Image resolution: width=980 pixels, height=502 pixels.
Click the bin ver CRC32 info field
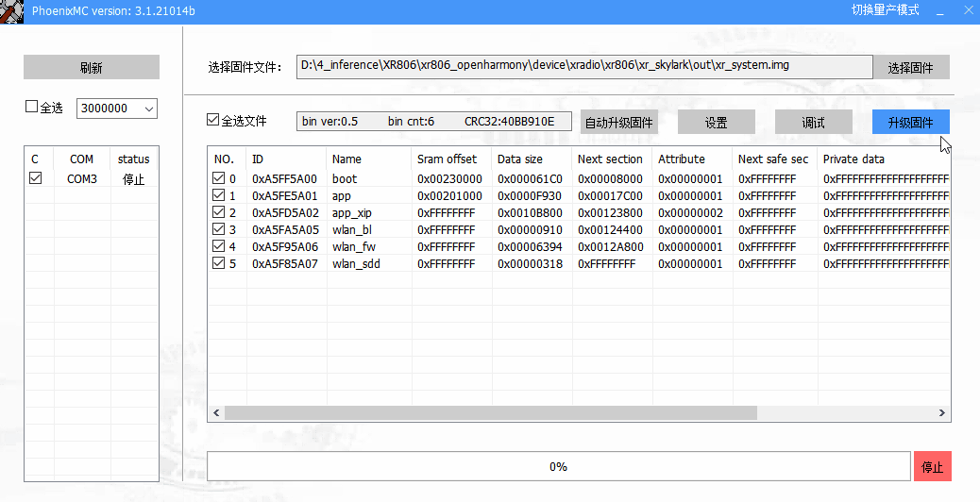433,121
